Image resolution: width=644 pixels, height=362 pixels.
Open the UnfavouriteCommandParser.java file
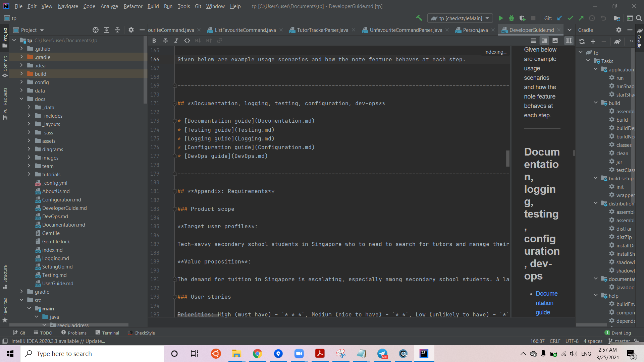pos(406,29)
